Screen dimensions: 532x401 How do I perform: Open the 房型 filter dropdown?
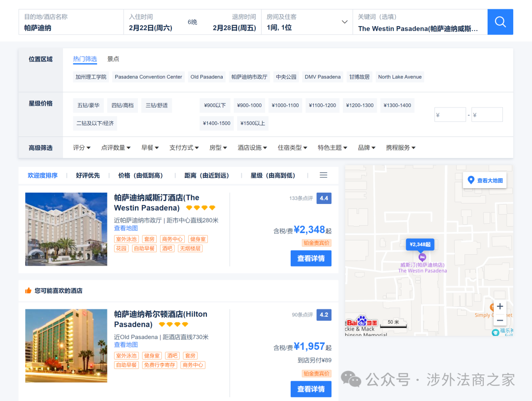click(x=218, y=148)
